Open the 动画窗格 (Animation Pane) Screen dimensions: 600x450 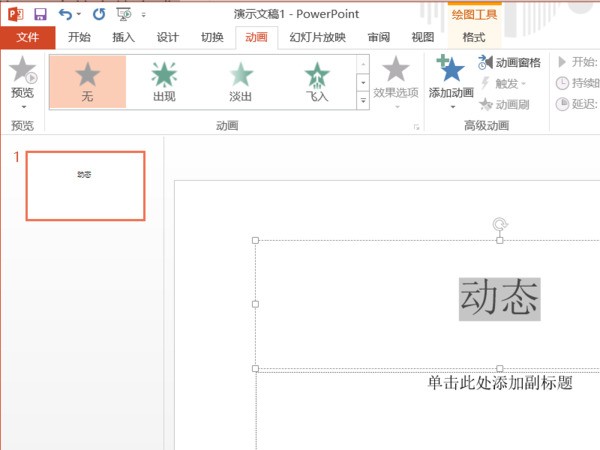(510, 63)
